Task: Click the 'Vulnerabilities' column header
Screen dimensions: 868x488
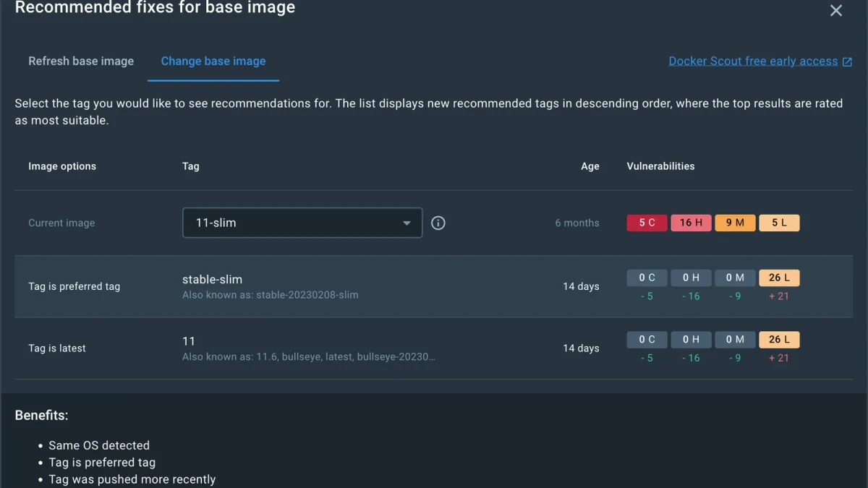Action: click(x=660, y=166)
